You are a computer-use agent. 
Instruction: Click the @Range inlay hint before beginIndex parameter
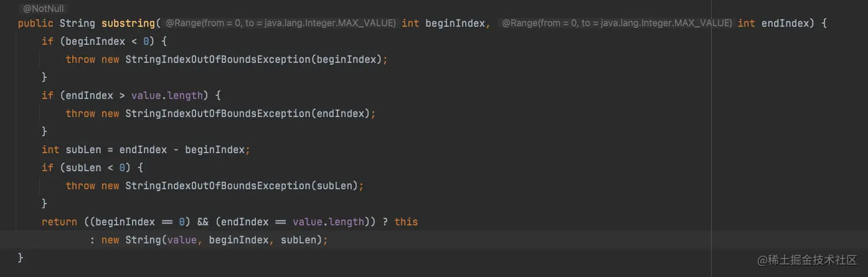click(281, 23)
